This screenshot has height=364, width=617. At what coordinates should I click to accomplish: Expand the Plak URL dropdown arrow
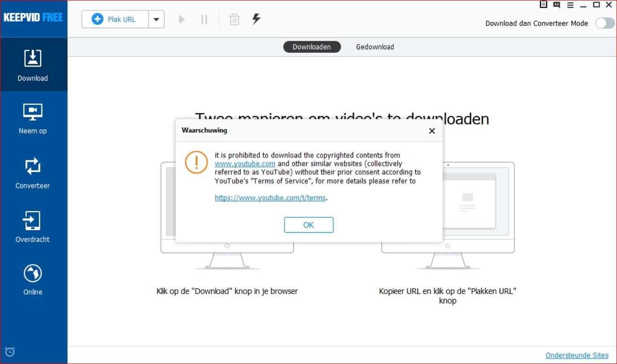pos(156,19)
